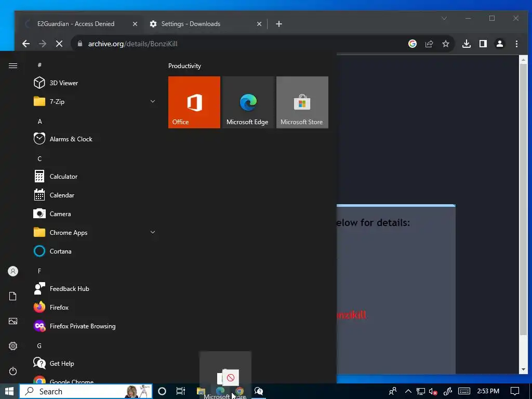532x399 pixels.
Task: Stop loading the page
Action: point(59,44)
